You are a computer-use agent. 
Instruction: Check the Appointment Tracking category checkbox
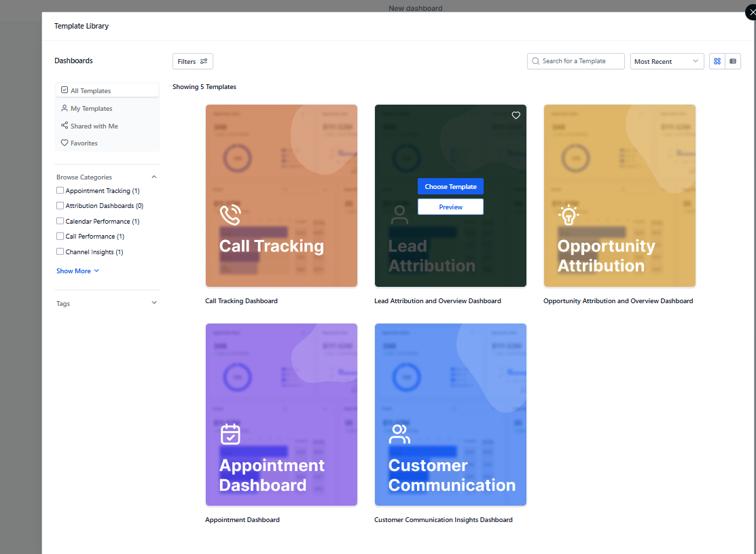coord(60,191)
